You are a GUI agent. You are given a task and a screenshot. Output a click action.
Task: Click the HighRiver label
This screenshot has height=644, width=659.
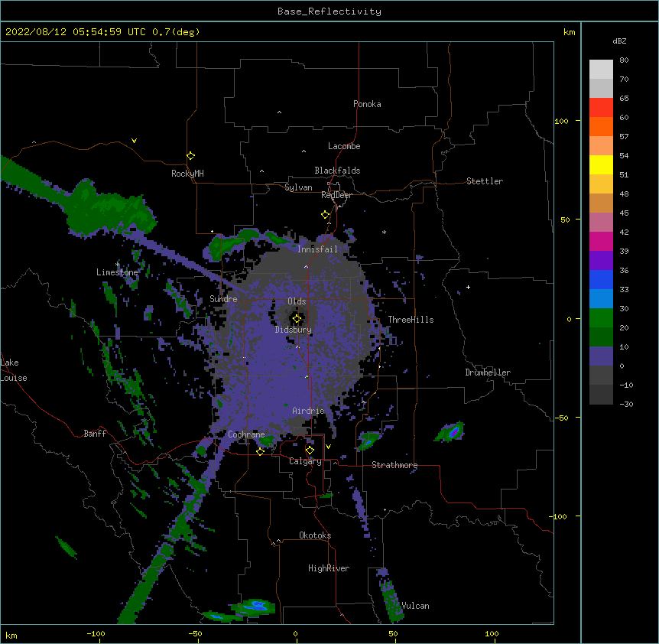[x=329, y=568]
